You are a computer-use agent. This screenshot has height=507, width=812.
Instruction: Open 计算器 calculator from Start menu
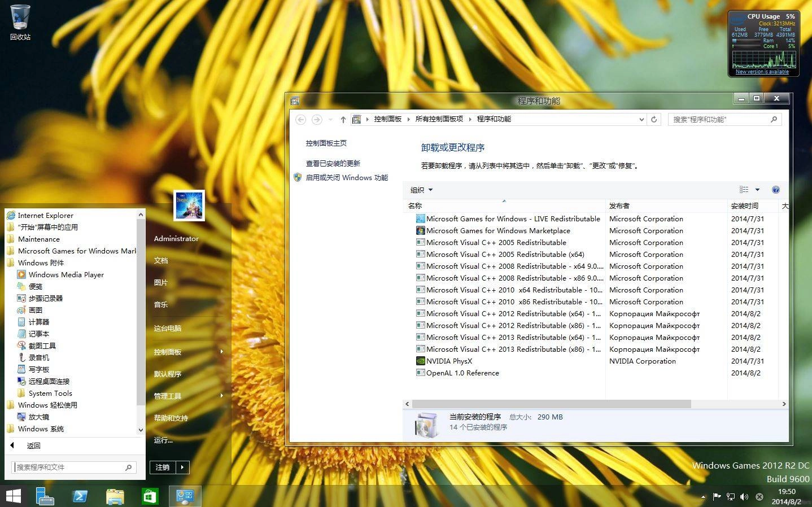(x=33, y=322)
